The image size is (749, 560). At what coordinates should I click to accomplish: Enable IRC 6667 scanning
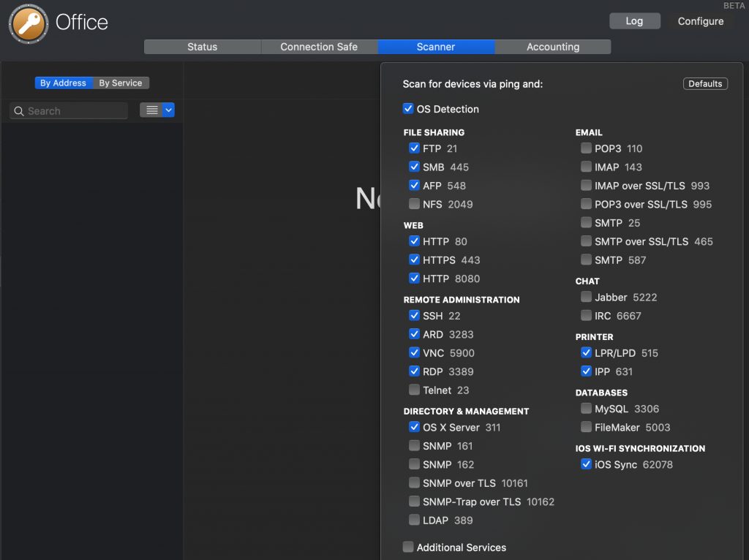click(586, 316)
